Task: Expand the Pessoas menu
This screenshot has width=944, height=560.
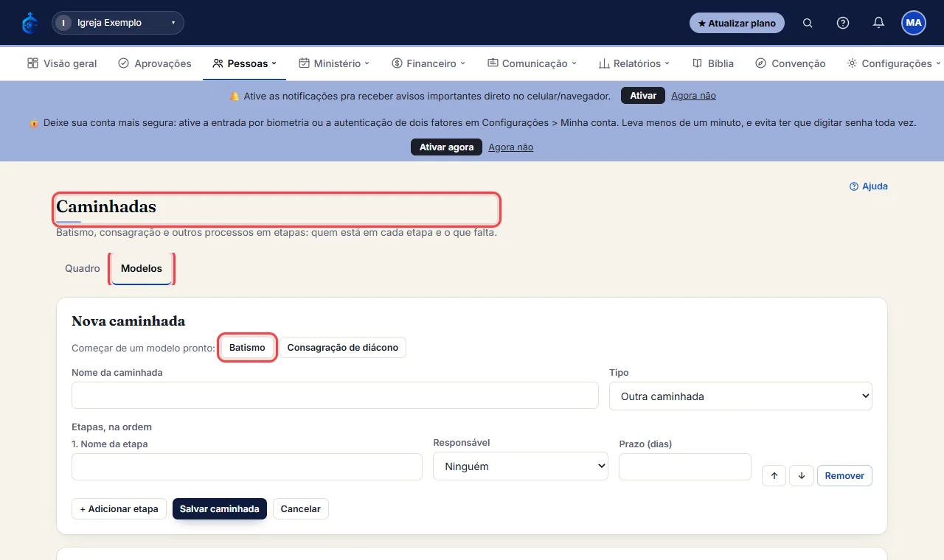Action: coord(244,63)
